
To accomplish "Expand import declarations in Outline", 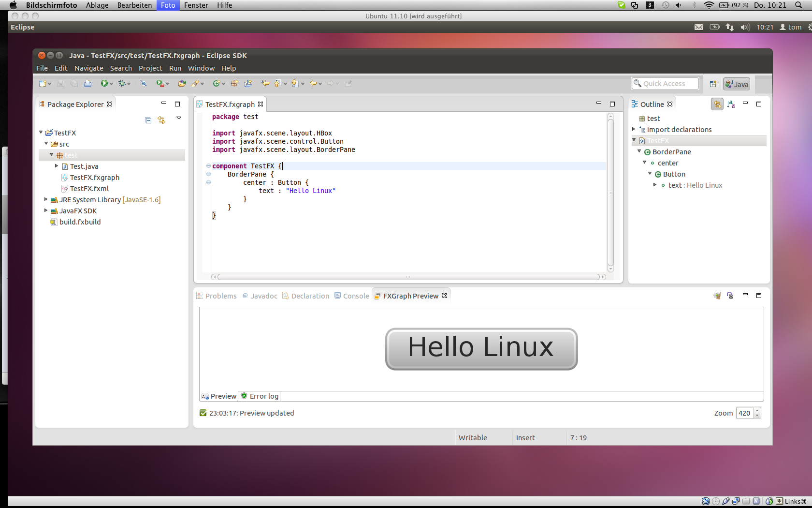I will (634, 129).
